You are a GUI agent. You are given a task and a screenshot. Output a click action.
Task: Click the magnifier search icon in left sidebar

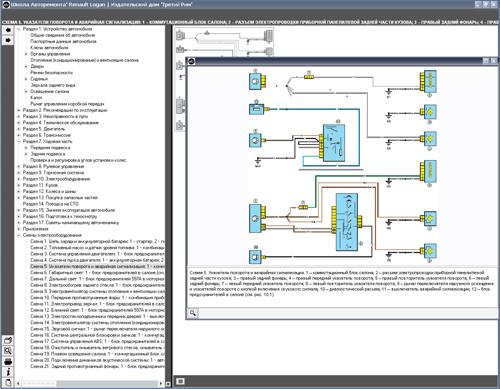(8, 351)
